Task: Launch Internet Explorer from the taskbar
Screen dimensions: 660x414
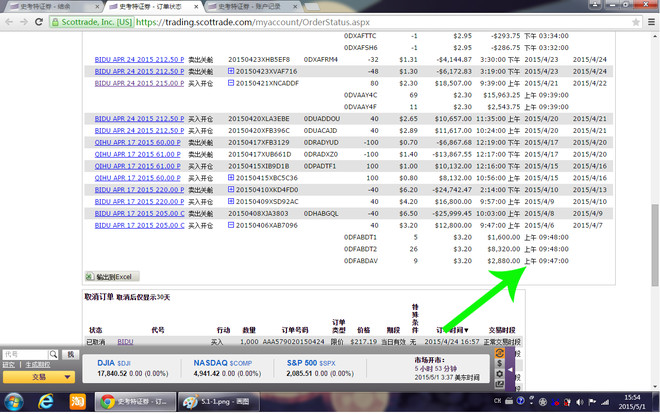Action: [45, 402]
